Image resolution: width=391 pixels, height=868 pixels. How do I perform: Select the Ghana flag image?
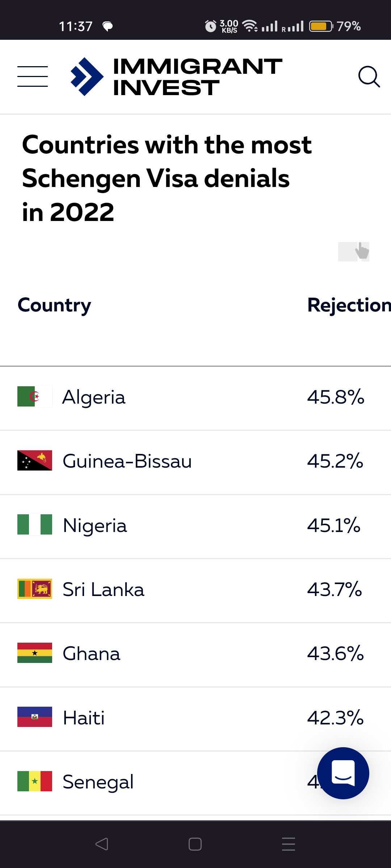35,653
